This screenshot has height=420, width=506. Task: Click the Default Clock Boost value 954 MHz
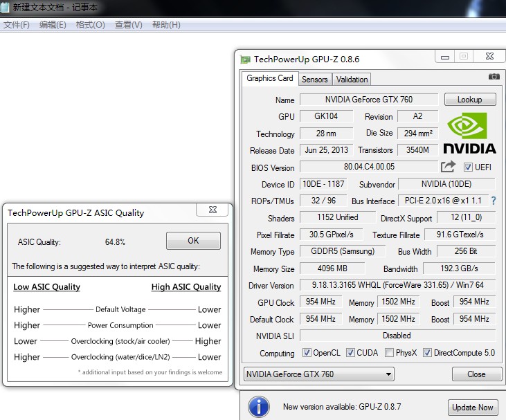pyautogui.click(x=474, y=319)
